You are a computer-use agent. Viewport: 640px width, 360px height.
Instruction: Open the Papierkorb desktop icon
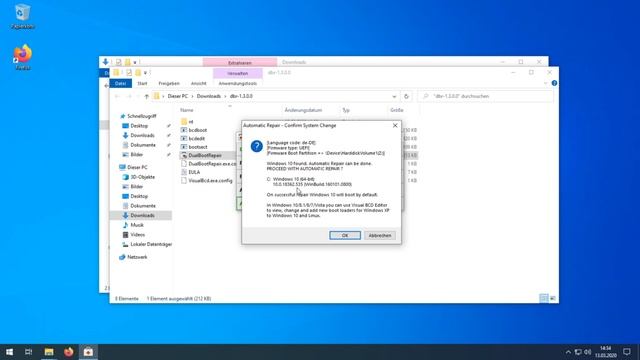[22, 17]
